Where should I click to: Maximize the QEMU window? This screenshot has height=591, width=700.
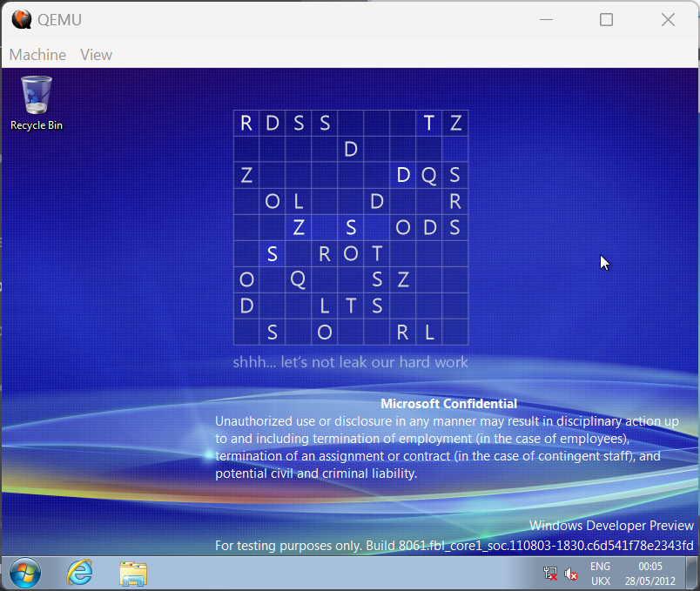tap(606, 20)
